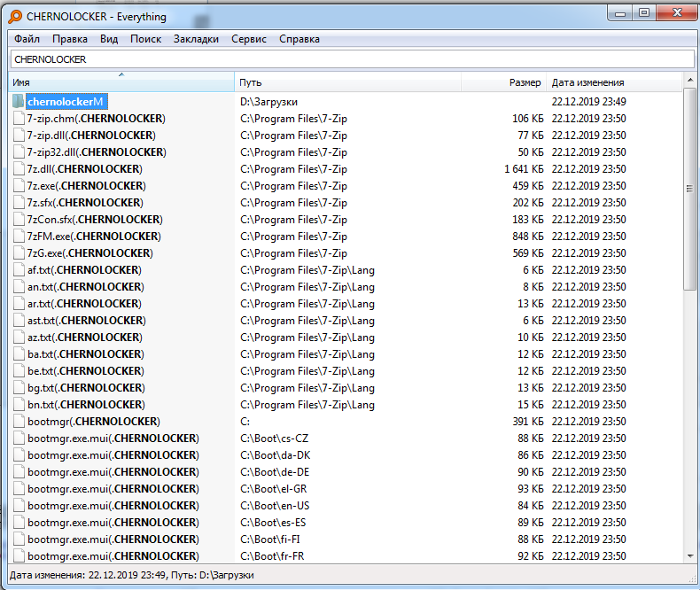Click the path C:\Boot\da-DK

(275, 455)
